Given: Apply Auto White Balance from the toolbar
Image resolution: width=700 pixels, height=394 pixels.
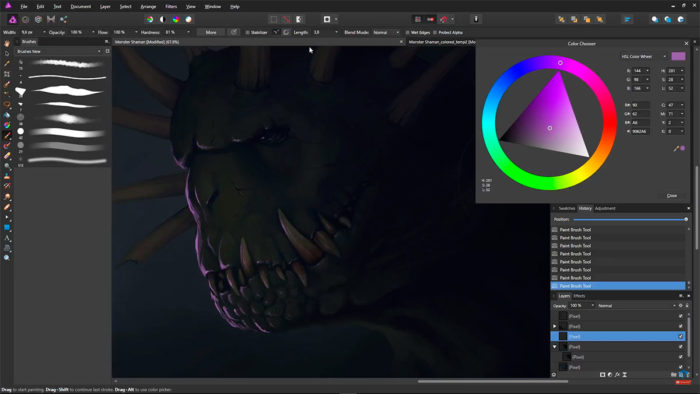Looking at the screenshot, I should (188, 20).
